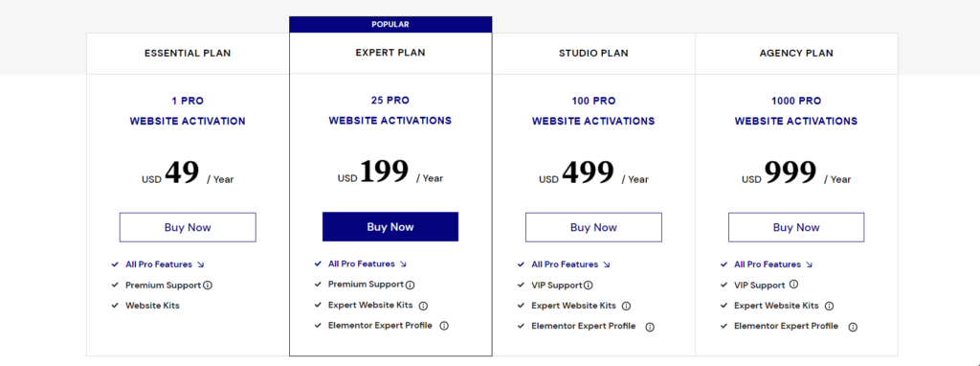This screenshot has width=980, height=366.
Task: Click info icon beside Expert Premium Support
Action: click(410, 286)
